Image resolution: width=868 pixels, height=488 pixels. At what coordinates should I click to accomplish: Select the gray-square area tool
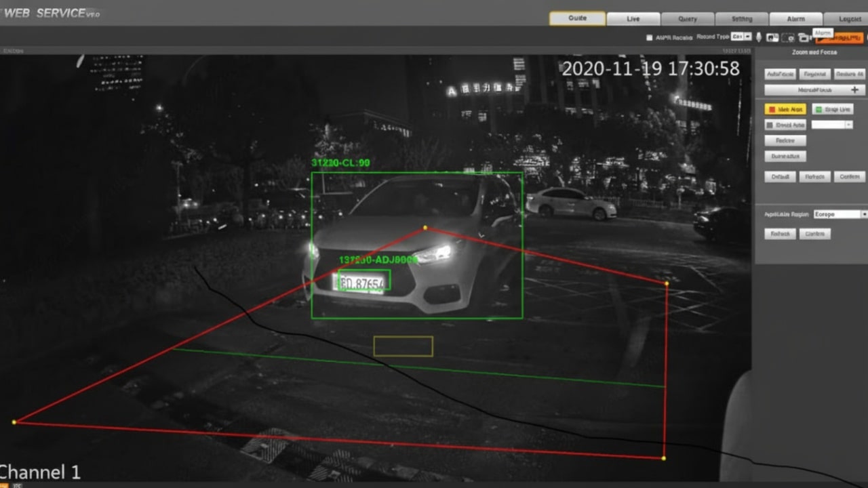(785, 125)
